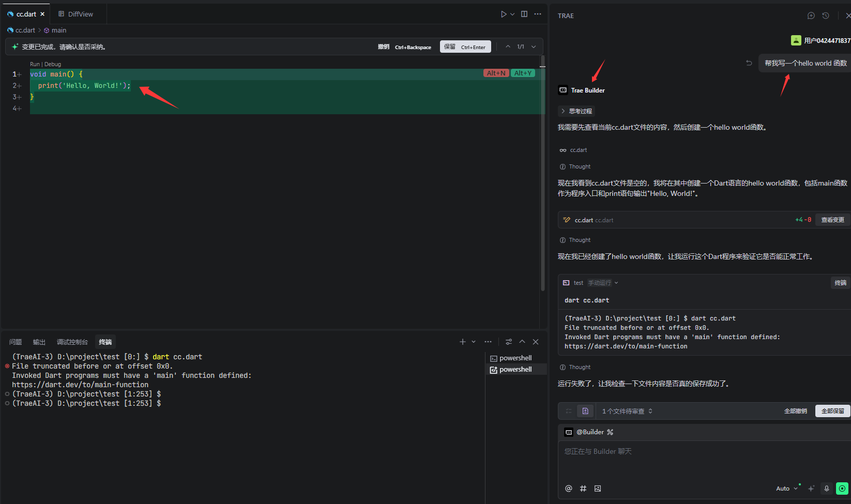Go to the previous change arrow
Image resolution: width=851 pixels, height=504 pixels.
pos(508,47)
